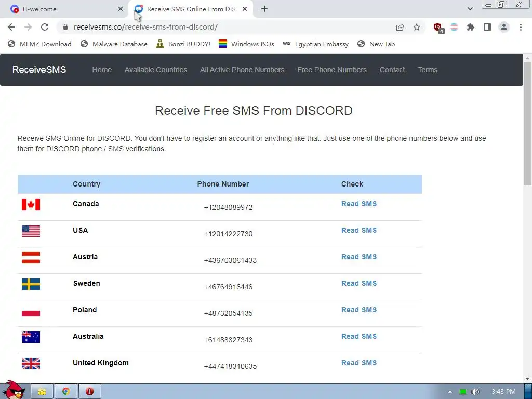The image size is (532, 399).
Task: Click the volume speaker tray icon
Action: click(x=475, y=392)
